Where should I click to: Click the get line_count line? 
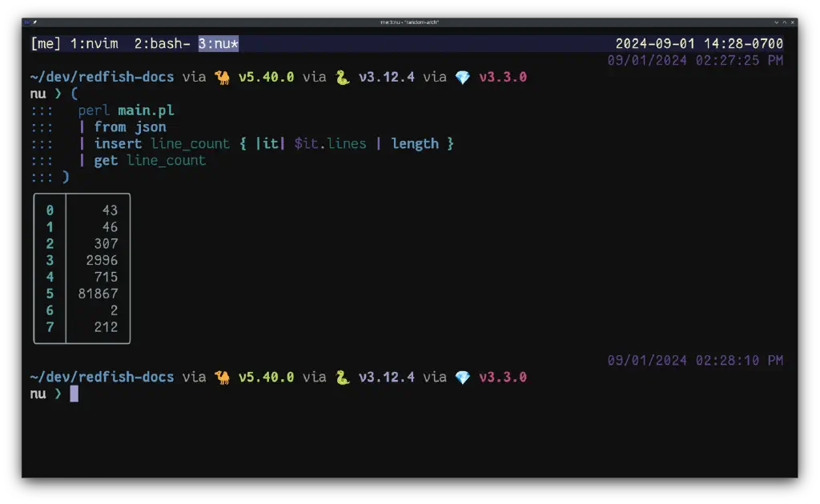(150, 160)
